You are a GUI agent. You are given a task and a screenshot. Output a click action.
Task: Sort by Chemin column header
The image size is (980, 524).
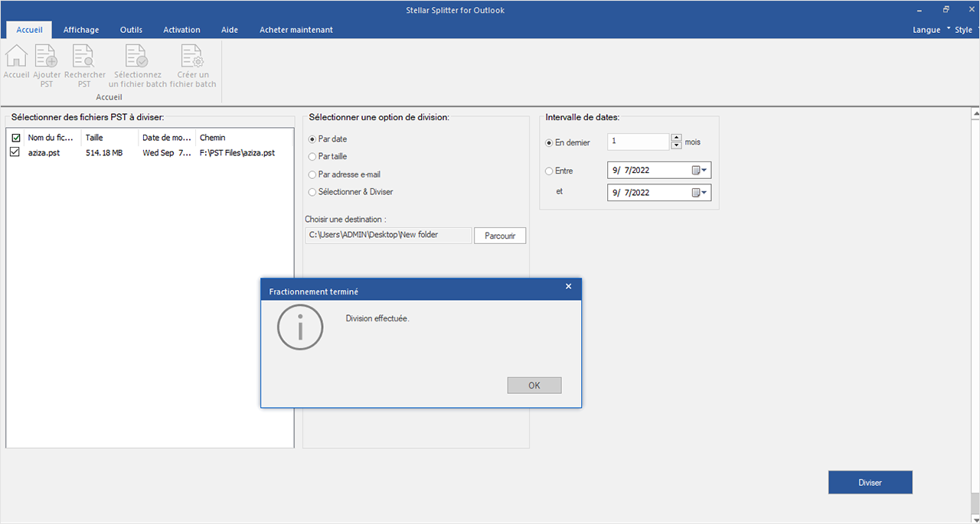(244, 138)
